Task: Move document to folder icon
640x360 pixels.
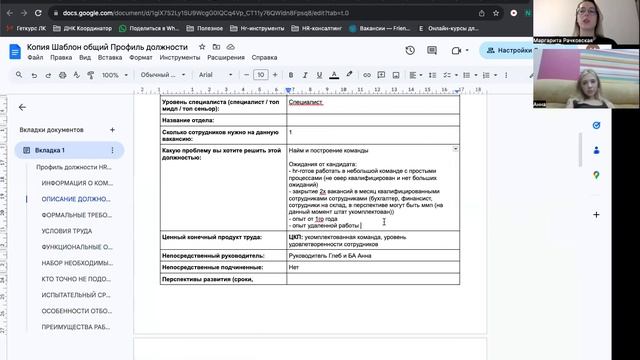Action: [x=216, y=47]
